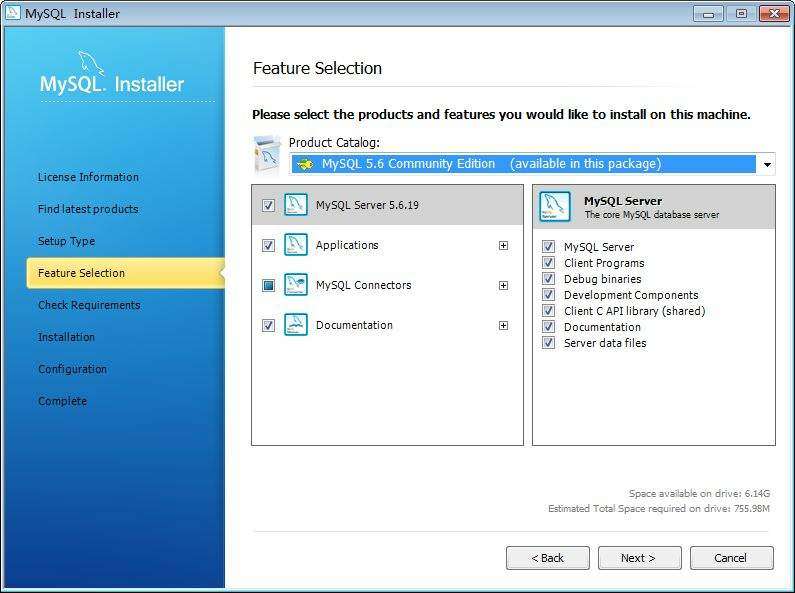Click the Debug binaries feature label
Viewport: 795px width, 593px height.
[x=602, y=279]
